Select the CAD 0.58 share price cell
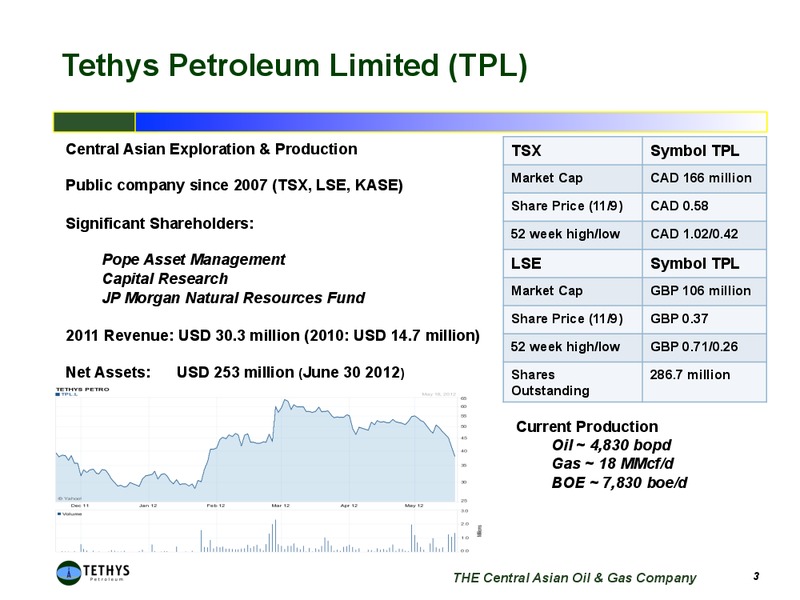The height and width of the screenshot is (600, 800). [704, 207]
